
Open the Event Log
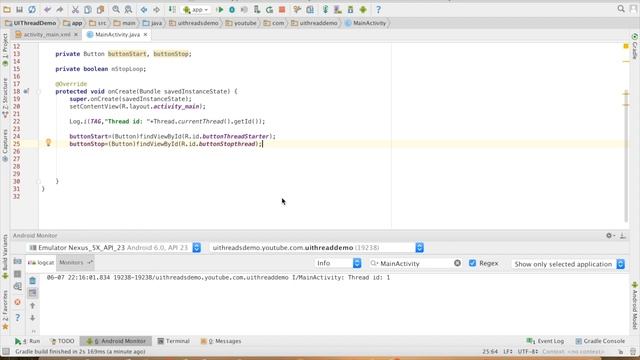coord(546,341)
